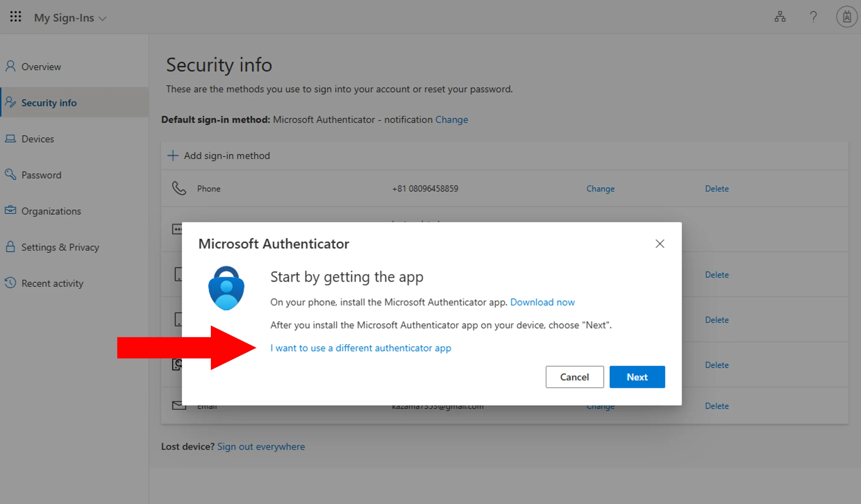Click the Next button
The width and height of the screenshot is (861, 504).
click(637, 377)
